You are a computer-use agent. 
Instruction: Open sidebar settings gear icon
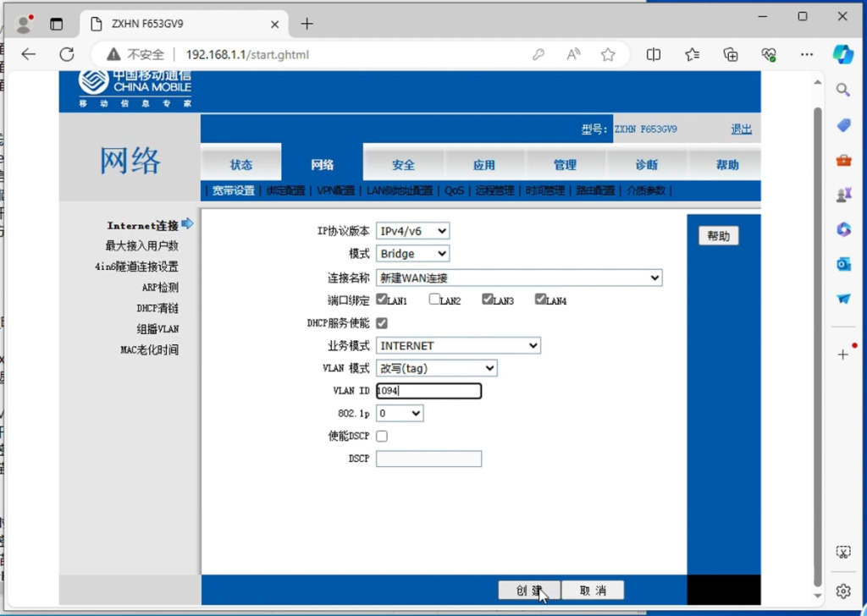click(843, 591)
